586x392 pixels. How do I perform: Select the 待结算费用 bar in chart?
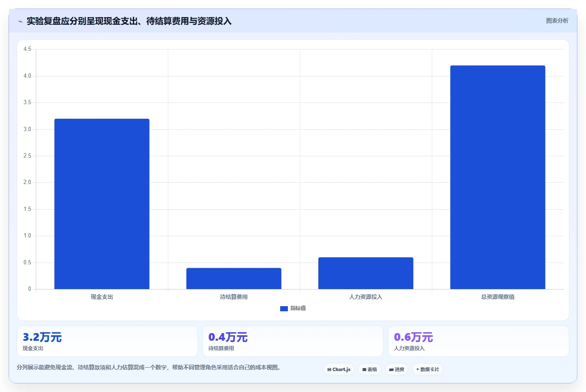pyautogui.click(x=234, y=278)
